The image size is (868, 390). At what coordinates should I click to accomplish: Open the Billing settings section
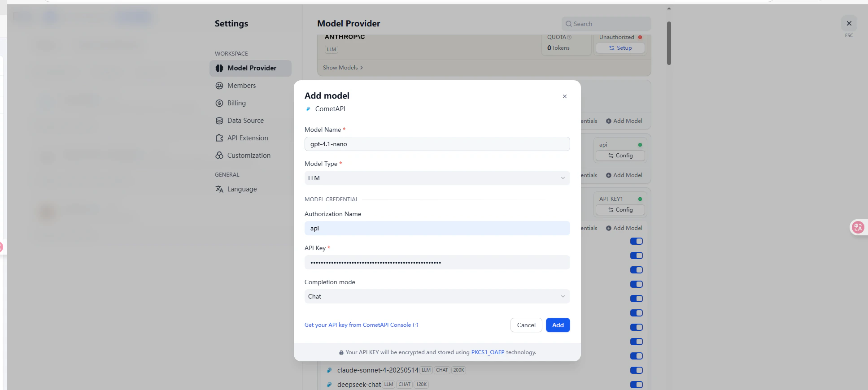[x=236, y=103]
